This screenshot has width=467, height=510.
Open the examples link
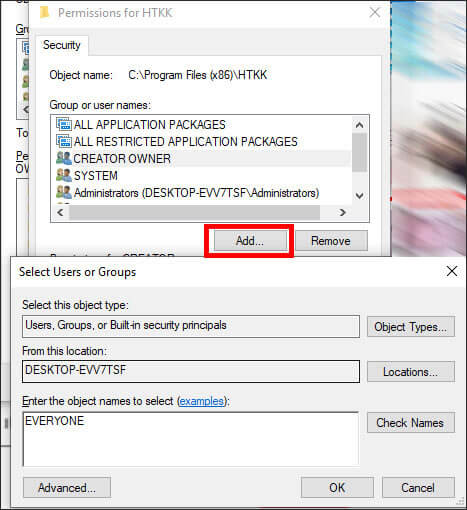[202, 401]
